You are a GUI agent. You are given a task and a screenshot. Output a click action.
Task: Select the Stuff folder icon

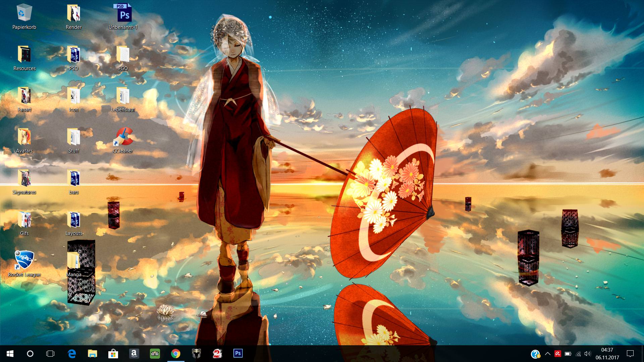tap(73, 140)
